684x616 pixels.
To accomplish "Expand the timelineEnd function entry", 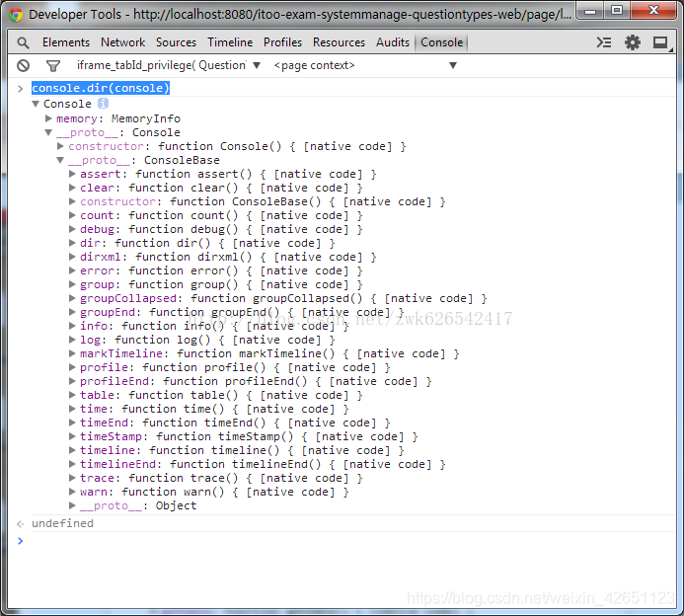I will [x=72, y=464].
